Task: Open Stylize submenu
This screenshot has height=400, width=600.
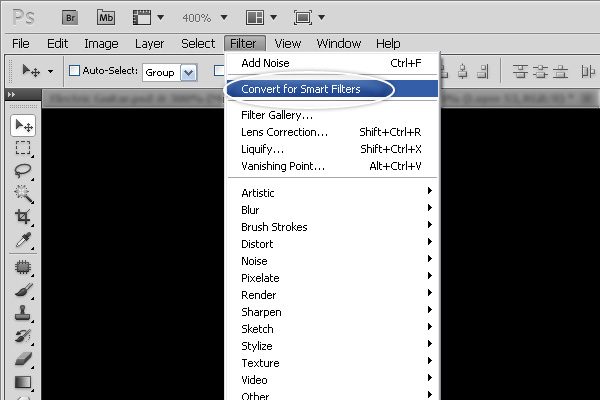Action: [x=333, y=346]
